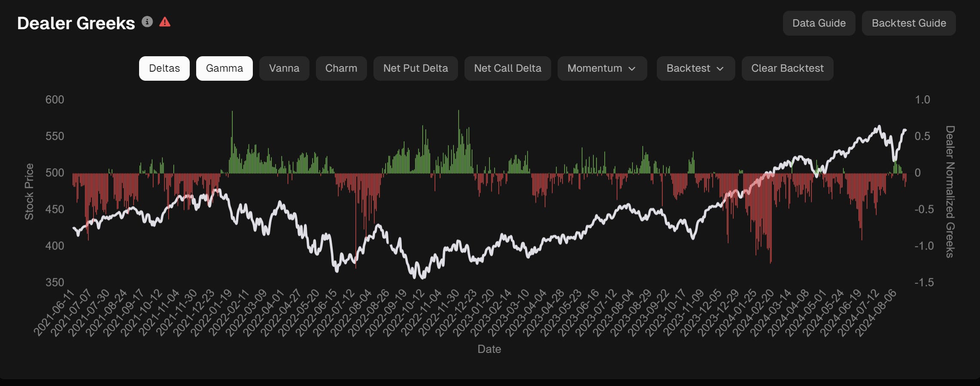Expand the Momentum dropdown
The image size is (980, 386).
click(x=602, y=68)
